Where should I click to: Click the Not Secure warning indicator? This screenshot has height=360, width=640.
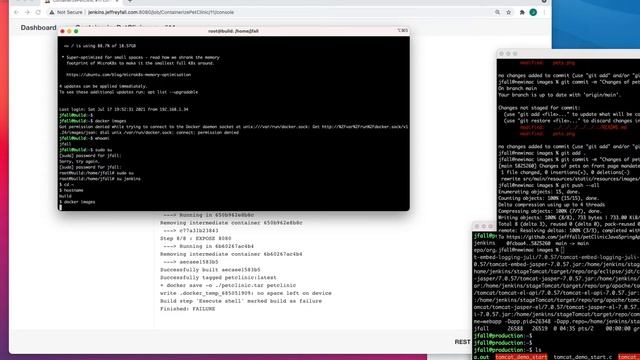click(x=66, y=12)
